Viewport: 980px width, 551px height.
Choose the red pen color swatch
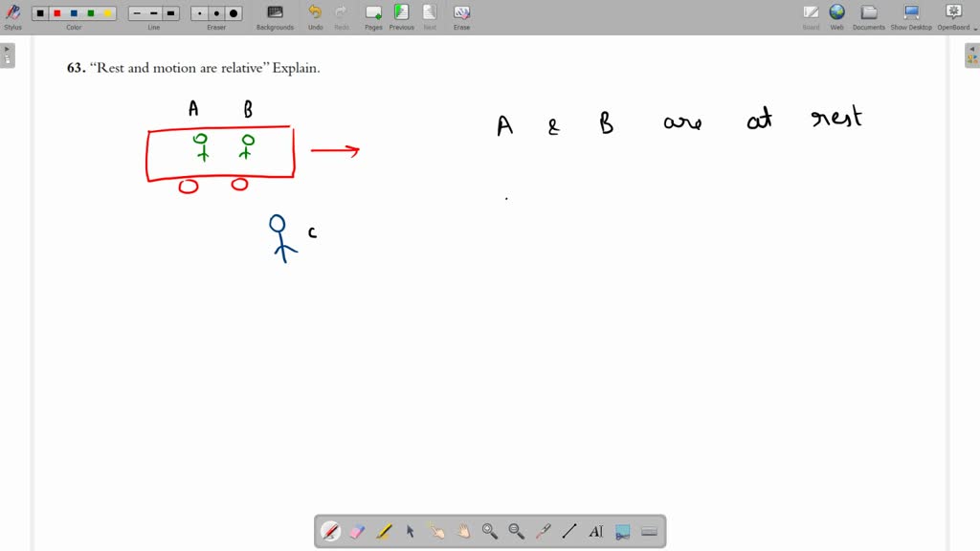point(56,13)
